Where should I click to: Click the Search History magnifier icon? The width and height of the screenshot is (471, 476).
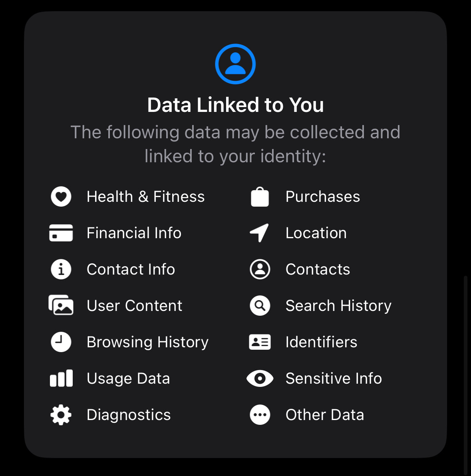[x=260, y=305]
